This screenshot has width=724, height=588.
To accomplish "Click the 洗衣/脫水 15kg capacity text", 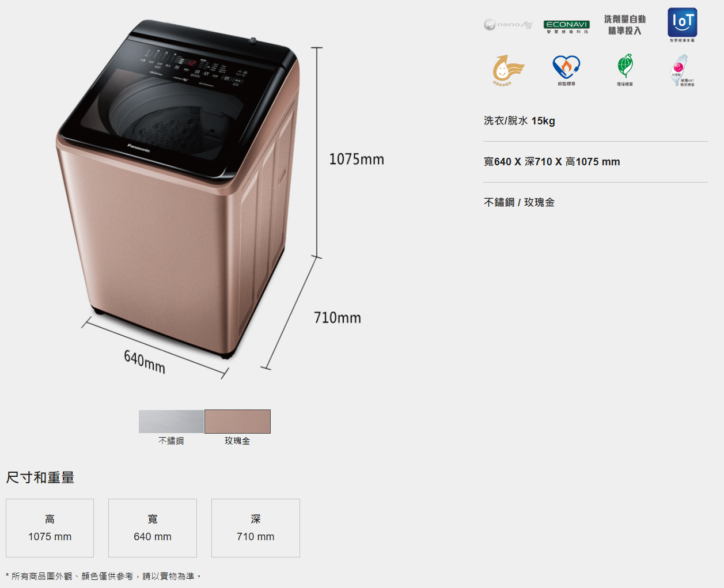I will (x=520, y=121).
